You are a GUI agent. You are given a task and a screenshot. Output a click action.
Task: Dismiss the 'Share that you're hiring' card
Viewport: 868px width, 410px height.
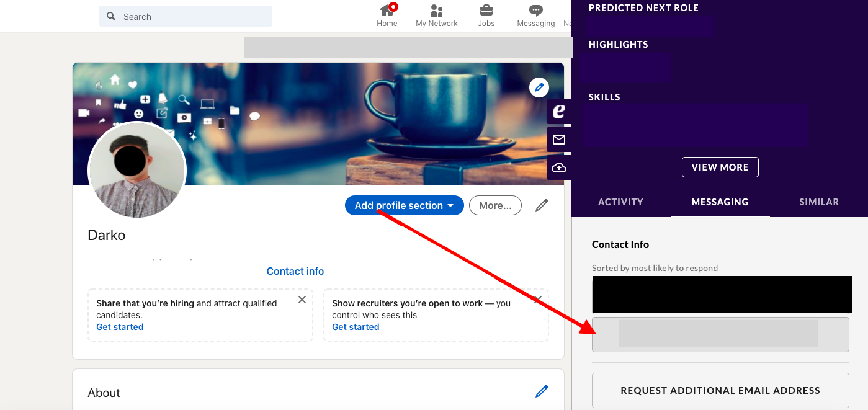(302, 300)
